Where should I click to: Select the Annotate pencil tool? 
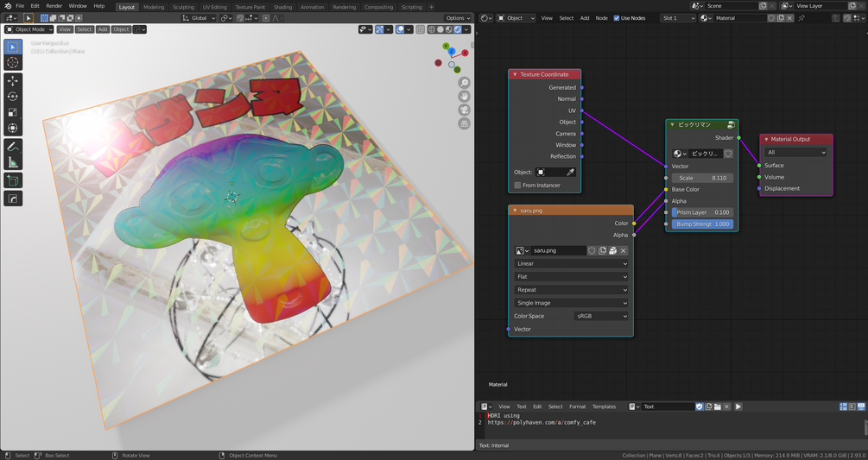(13, 147)
